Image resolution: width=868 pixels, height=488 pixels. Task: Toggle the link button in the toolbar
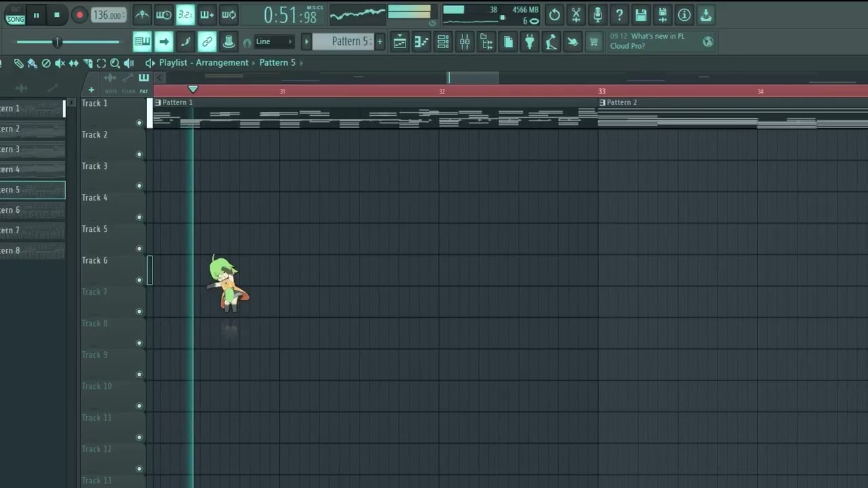point(207,42)
